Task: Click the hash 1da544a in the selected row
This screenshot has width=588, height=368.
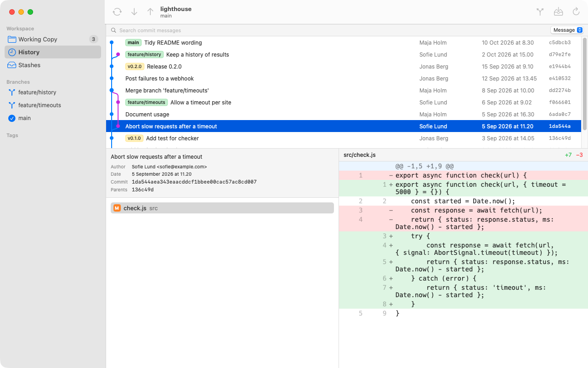Action: (x=560, y=126)
